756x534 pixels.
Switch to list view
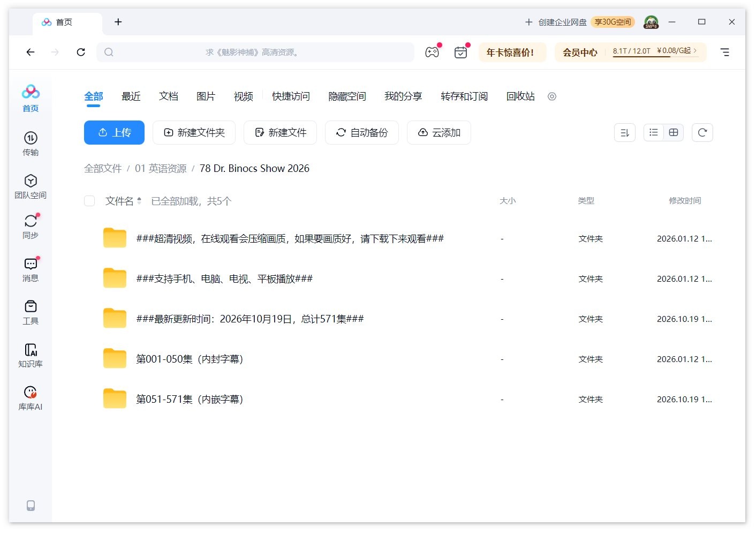[654, 132]
